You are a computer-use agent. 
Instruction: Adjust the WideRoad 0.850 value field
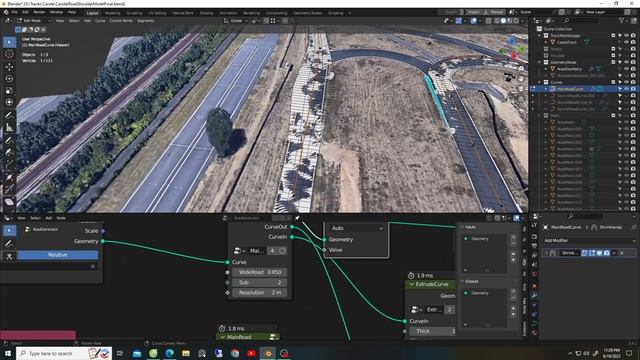pyautogui.click(x=260, y=272)
